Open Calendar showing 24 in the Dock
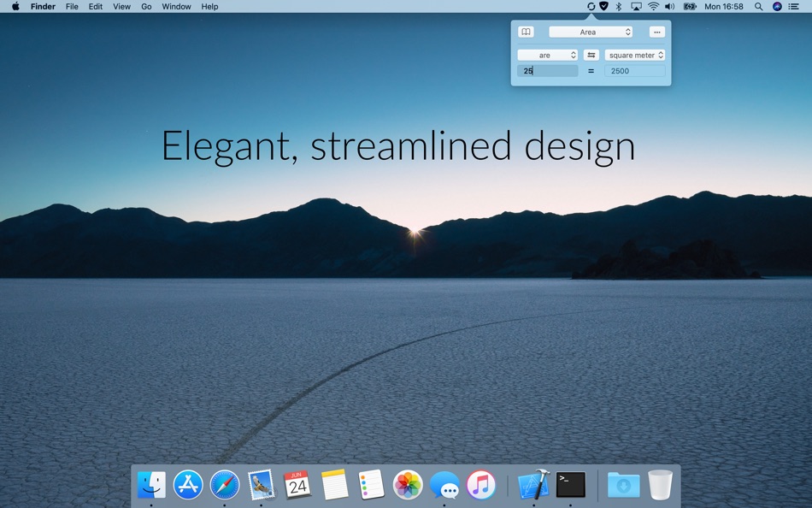Screen dimensions: 812x508 coord(297,485)
